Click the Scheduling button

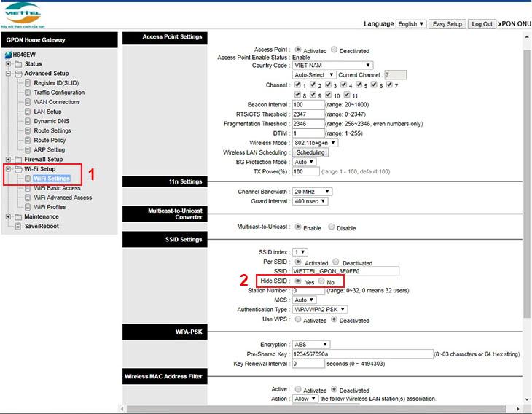(310, 152)
